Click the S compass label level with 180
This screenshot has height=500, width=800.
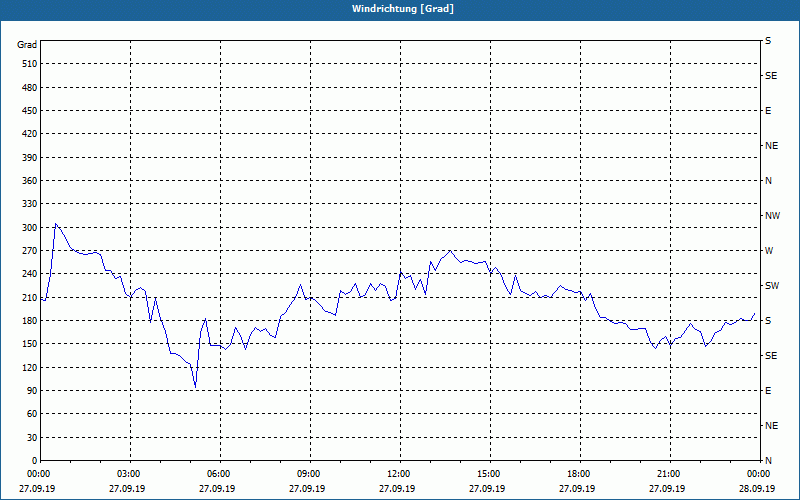(x=768, y=321)
